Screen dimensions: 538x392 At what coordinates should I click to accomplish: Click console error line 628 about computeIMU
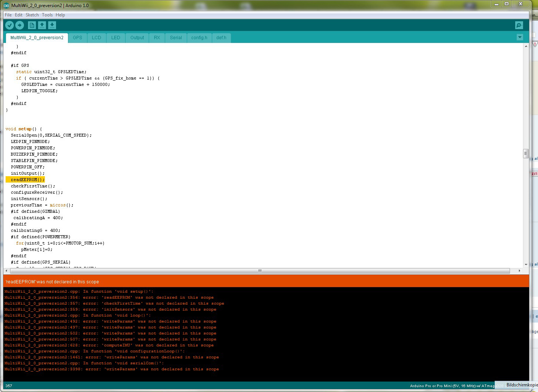pyautogui.click(x=109, y=345)
